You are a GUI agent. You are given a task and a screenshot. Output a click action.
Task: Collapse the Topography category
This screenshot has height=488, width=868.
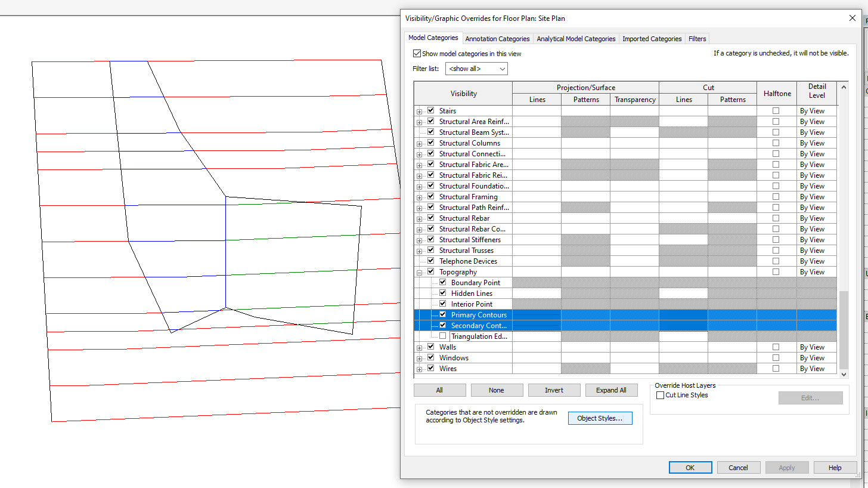pos(419,273)
